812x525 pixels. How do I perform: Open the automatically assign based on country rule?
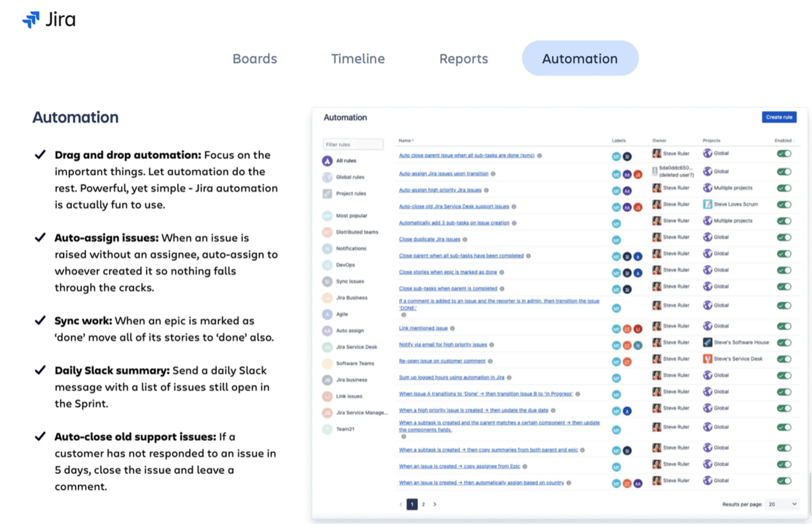click(x=481, y=483)
